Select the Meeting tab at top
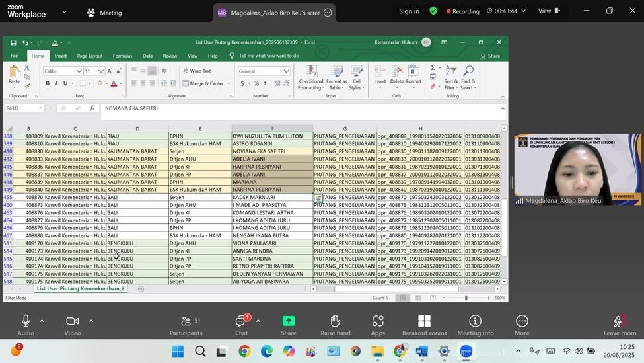Screen dimensions: 644x363 [x=104, y=12]
